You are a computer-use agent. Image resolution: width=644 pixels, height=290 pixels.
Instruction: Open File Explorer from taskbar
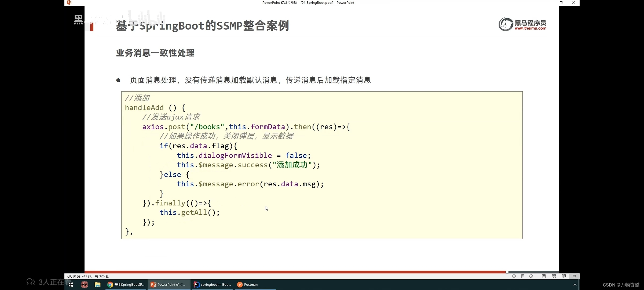[97, 284]
